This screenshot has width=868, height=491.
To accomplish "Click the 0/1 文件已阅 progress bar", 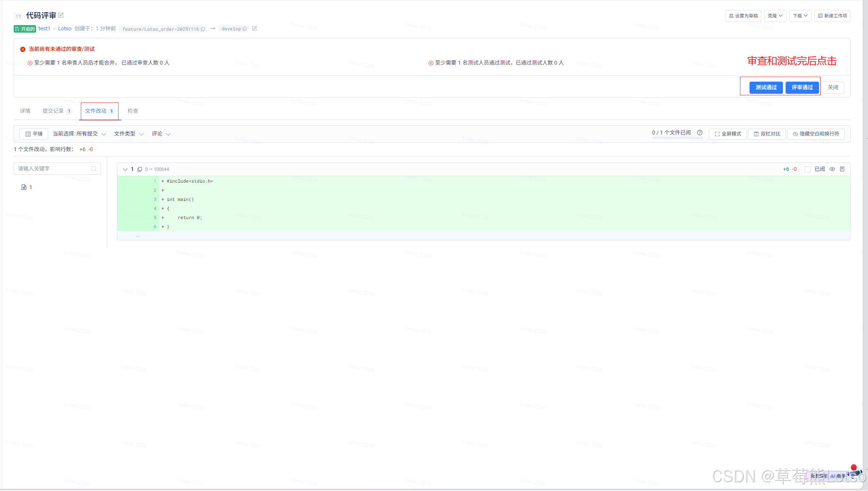I will [x=677, y=138].
